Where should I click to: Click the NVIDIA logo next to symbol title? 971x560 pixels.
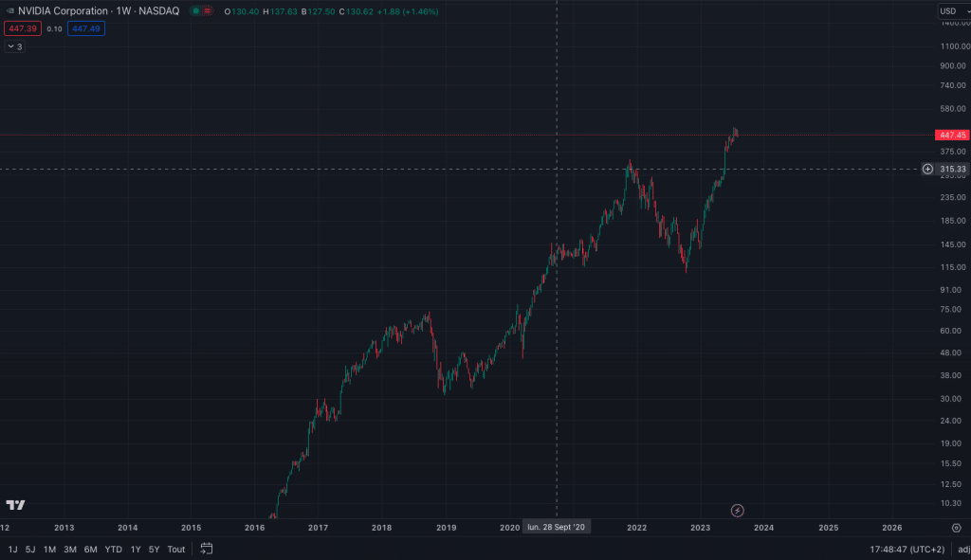click(x=9, y=11)
